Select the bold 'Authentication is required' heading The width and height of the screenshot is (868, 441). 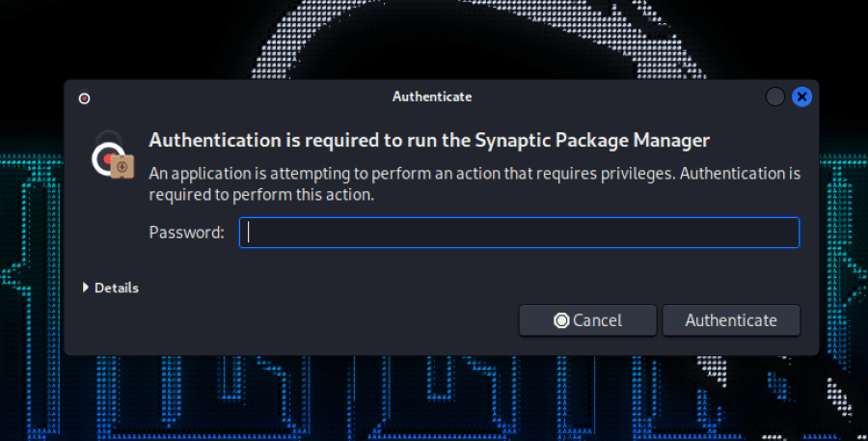[429, 140]
